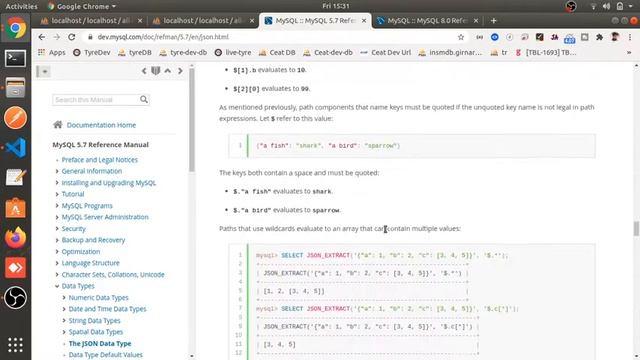Click the manual search magnifier icon
Screen dimensions: 640x360
pyautogui.click(x=144, y=99)
